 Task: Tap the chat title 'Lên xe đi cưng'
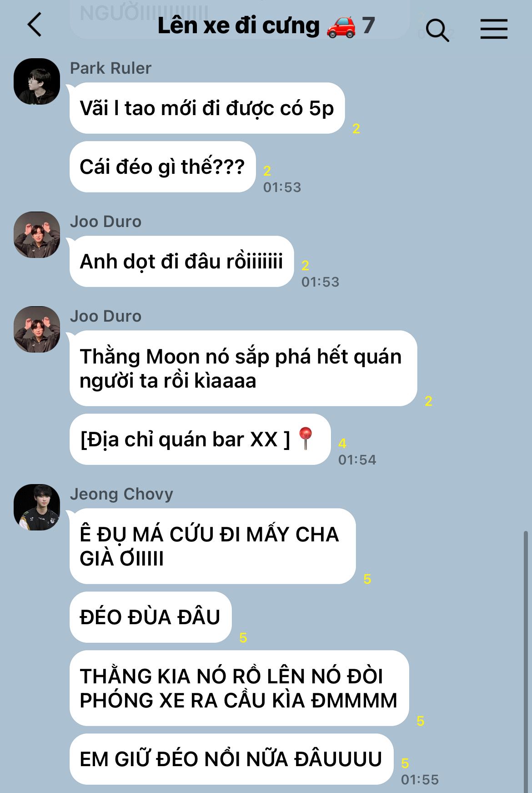tap(239, 25)
